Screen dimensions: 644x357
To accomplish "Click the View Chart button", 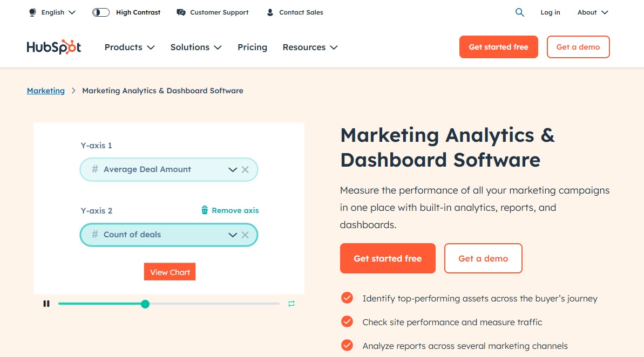I will [x=170, y=272].
